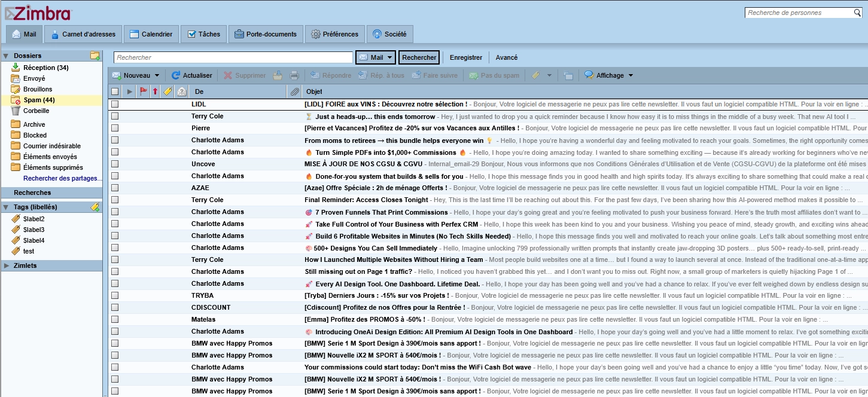
Task: Click in the Rechercher mail search field
Action: click(x=233, y=57)
